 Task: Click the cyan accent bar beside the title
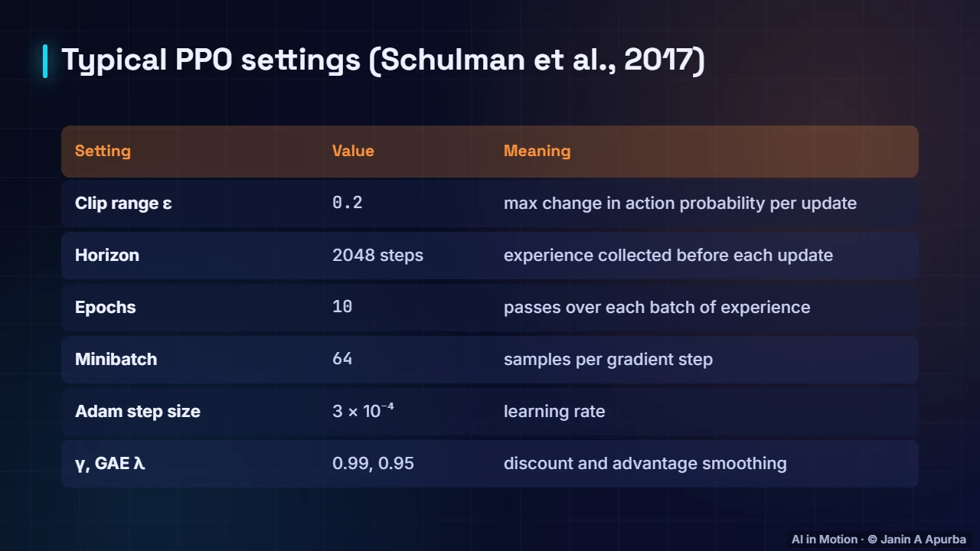click(x=45, y=61)
